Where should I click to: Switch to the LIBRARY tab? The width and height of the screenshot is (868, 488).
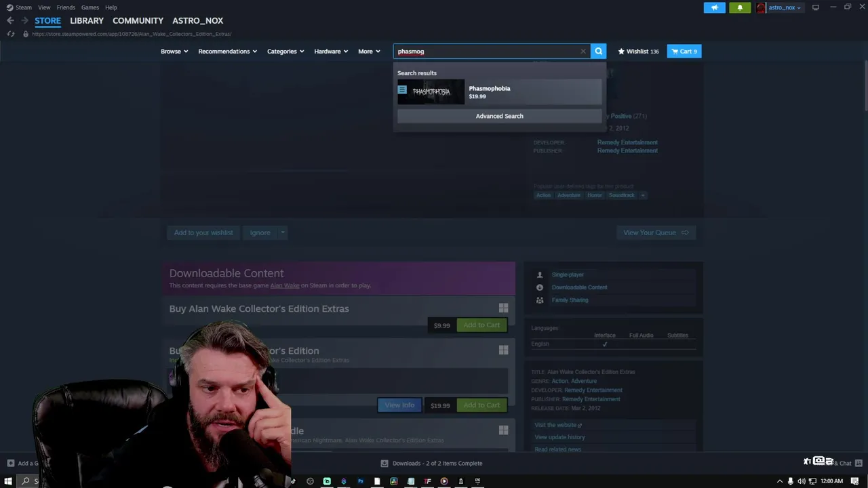click(87, 21)
